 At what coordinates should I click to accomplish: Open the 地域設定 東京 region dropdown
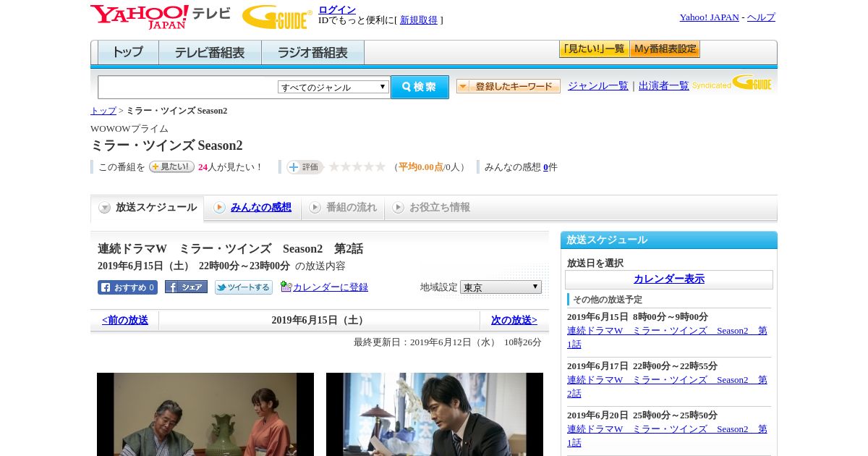[x=501, y=287]
